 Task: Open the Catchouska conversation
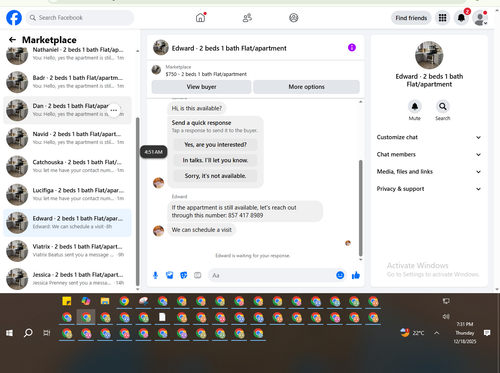pyautogui.click(x=67, y=166)
